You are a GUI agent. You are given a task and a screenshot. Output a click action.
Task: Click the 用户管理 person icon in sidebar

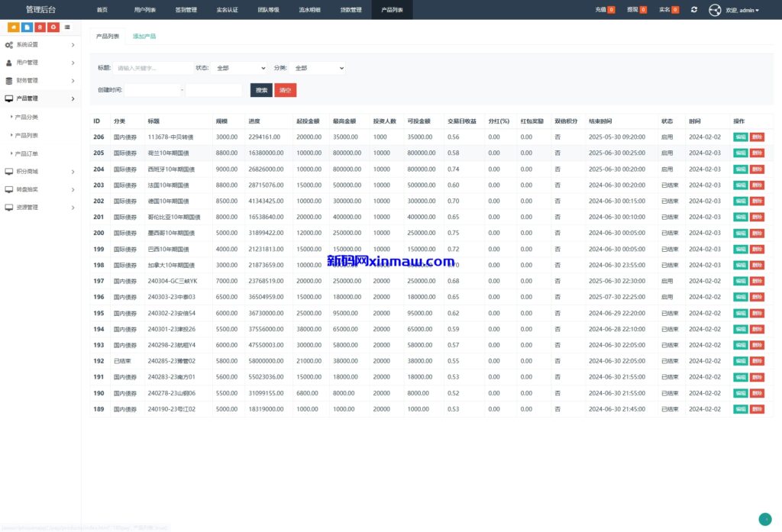[x=9, y=63]
